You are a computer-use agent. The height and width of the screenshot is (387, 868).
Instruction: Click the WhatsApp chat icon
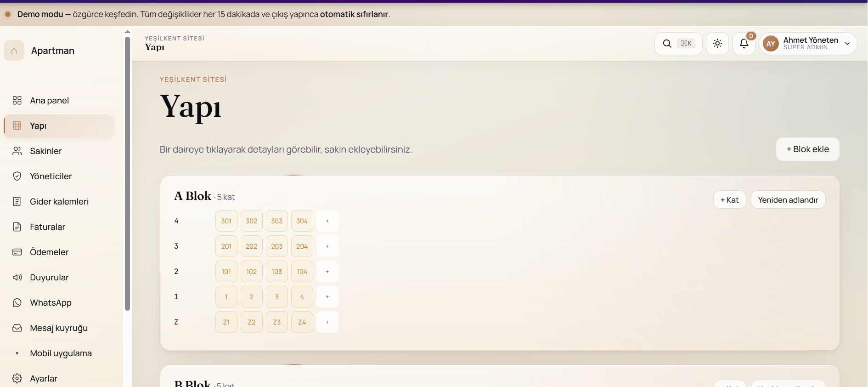pos(17,302)
